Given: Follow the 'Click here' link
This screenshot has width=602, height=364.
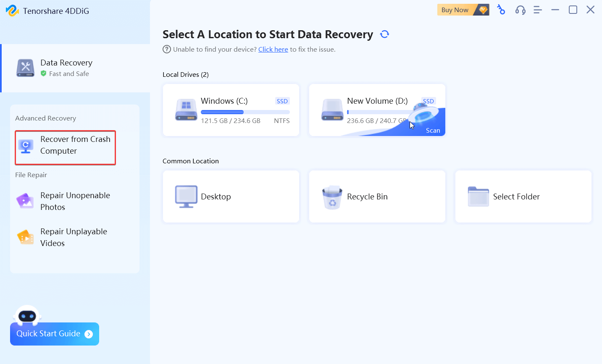Looking at the screenshot, I should coord(273,50).
